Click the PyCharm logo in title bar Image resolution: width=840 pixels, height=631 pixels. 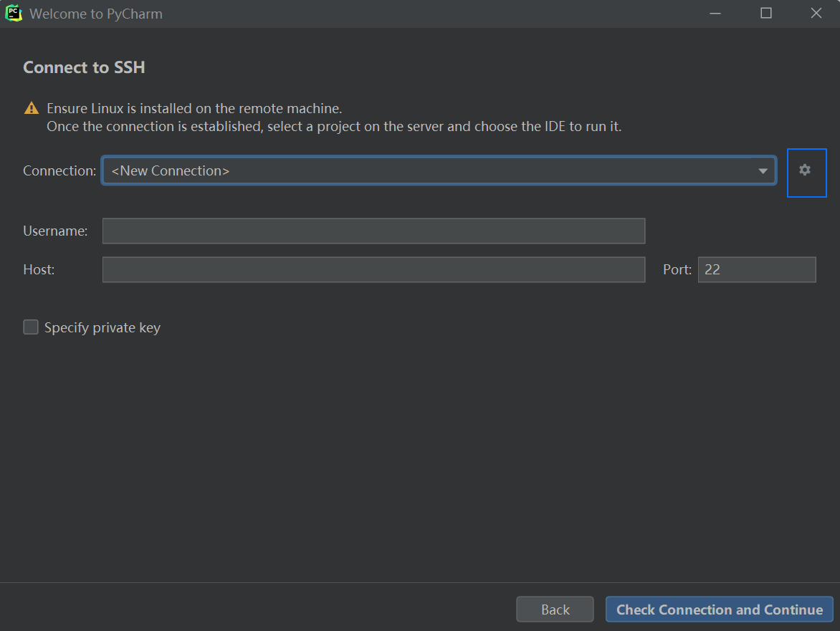[13, 13]
